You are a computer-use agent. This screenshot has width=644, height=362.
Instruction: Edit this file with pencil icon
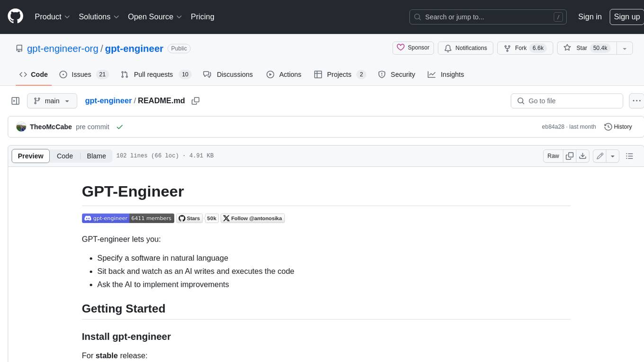(x=599, y=156)
